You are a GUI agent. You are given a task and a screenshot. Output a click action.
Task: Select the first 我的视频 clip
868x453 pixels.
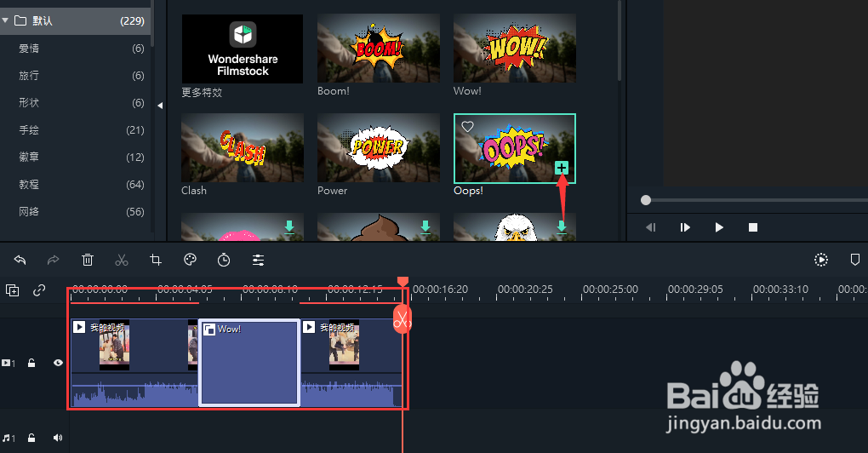[134, 363]
